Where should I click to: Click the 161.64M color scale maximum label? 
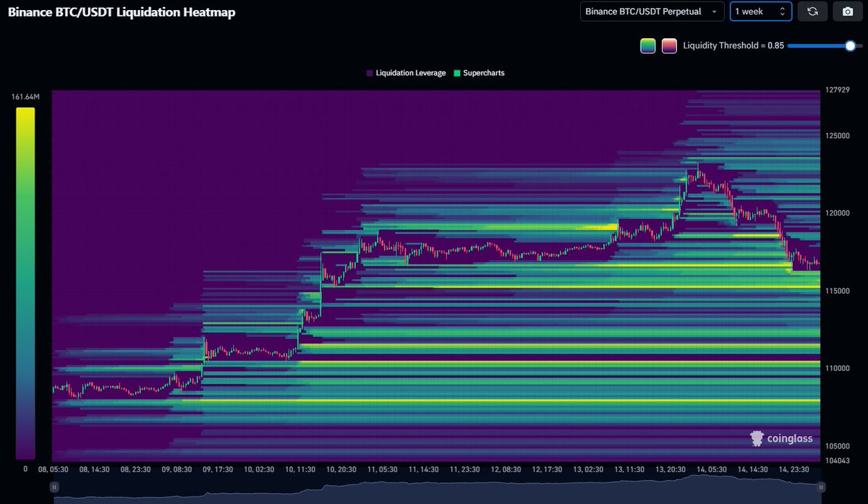pyautogui.click(x=25, y=97)
